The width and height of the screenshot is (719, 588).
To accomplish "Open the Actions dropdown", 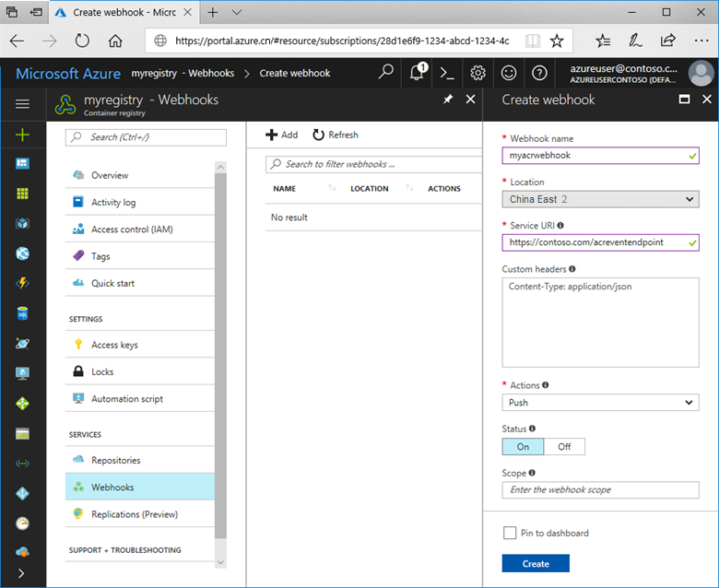I will pyautogui.click(x=600, y=403).
